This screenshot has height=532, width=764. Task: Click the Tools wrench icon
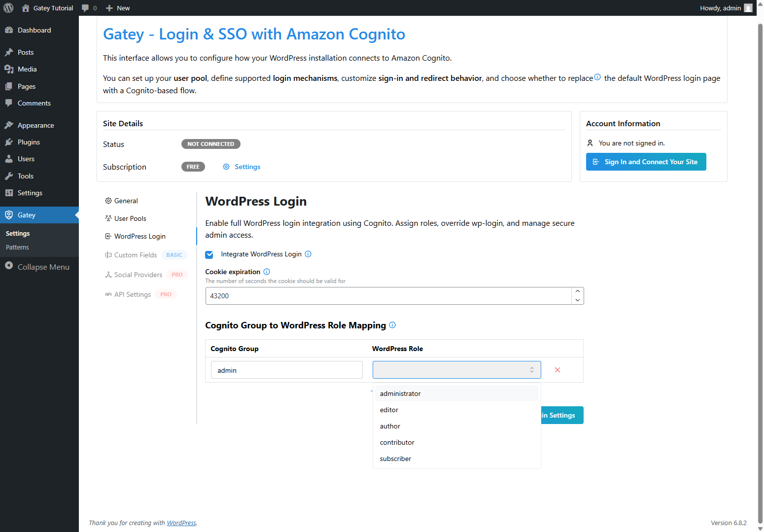pos(9,176)
